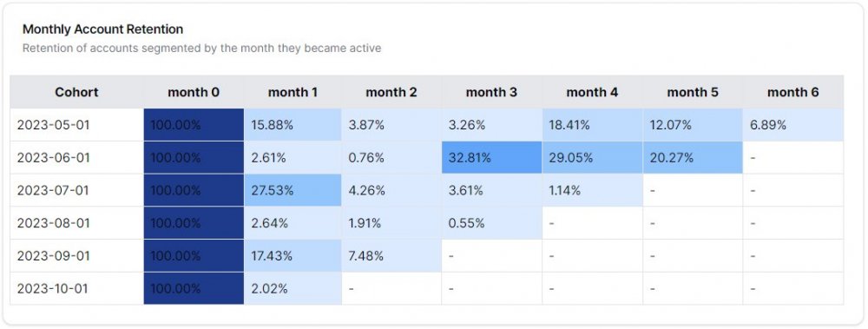Click the Monthly Account Retention title
Viewport: 868px width, 329px height.
(x=103, y=30)
